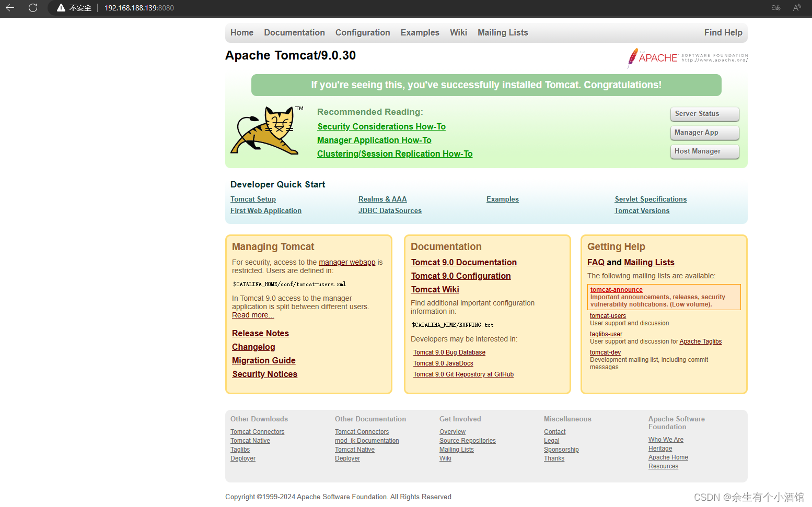
Task: Open the tomcat-announce mailing list link
Action: coord(616,290)
